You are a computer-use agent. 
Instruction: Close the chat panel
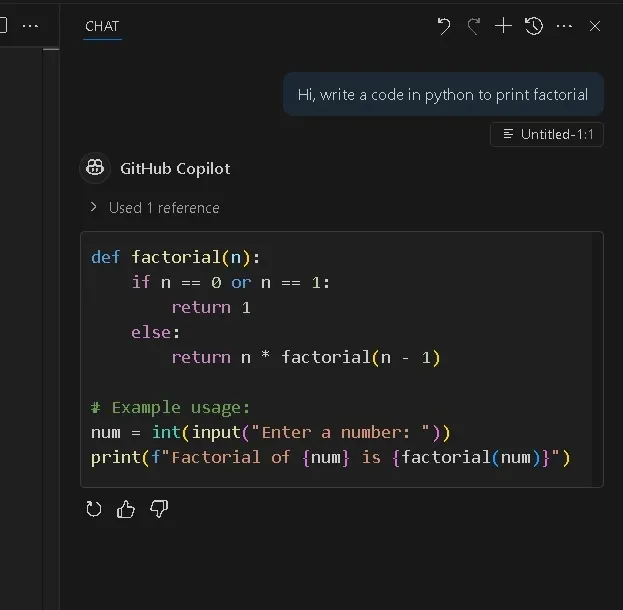(594, 26)
